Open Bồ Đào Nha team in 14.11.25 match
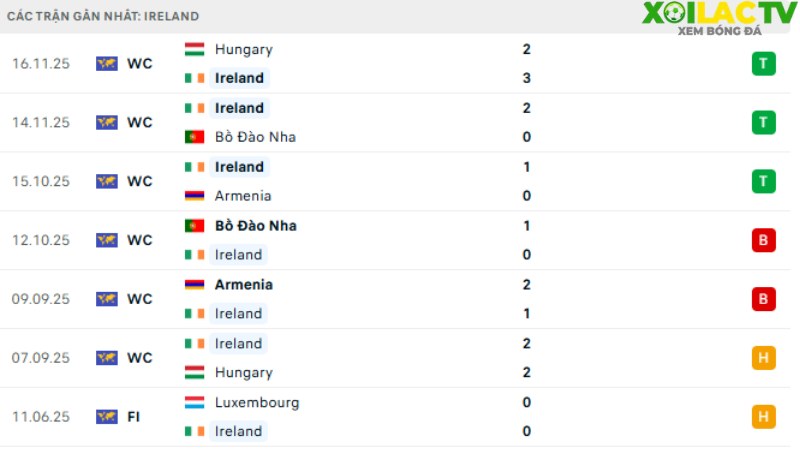 256,137
